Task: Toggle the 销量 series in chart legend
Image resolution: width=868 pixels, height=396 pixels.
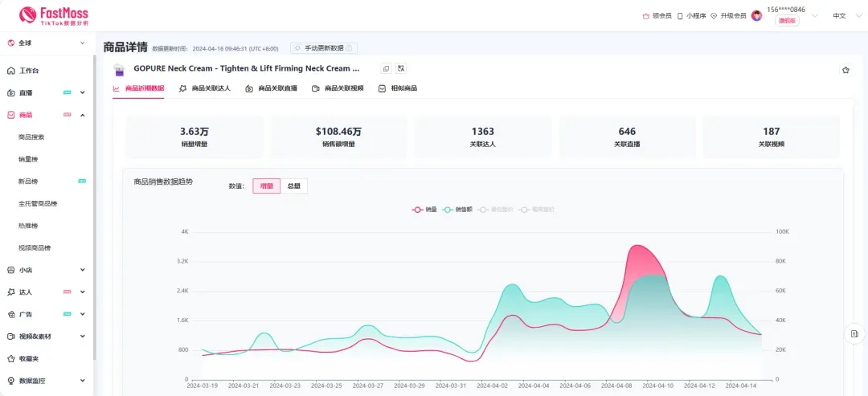Action: (424, 210)
